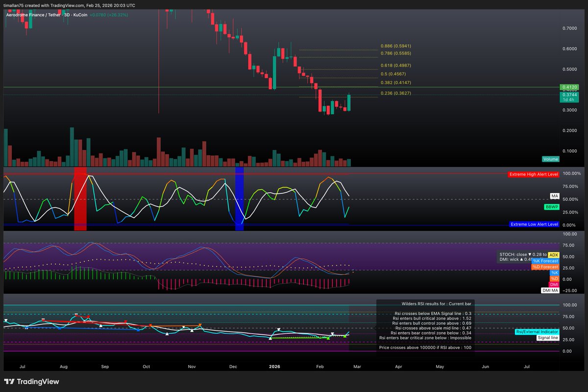Click the 0.5000 price axis value

click(x=570, y=69)
